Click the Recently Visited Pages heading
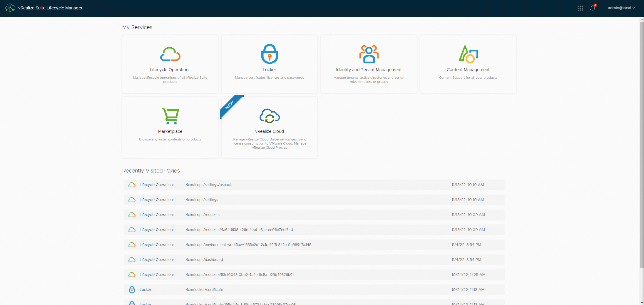The width and height of the screenshot is (644, 305). tap(151, 171)
